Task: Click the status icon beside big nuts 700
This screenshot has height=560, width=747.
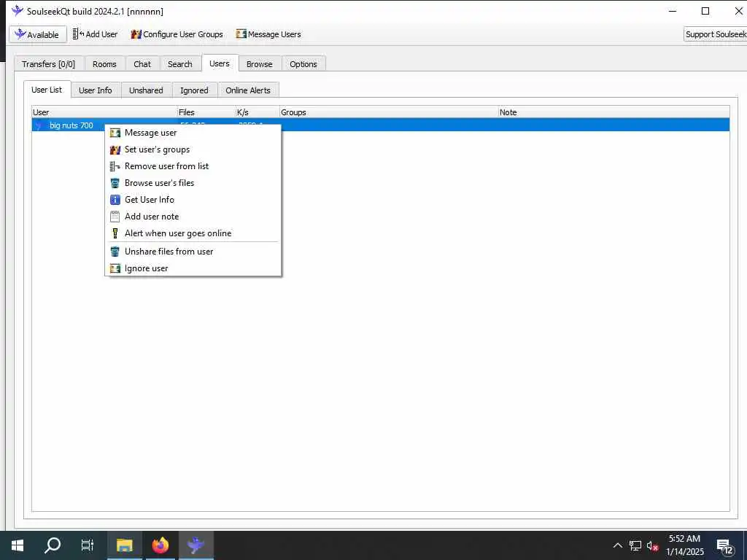Action: coord(39,125)
